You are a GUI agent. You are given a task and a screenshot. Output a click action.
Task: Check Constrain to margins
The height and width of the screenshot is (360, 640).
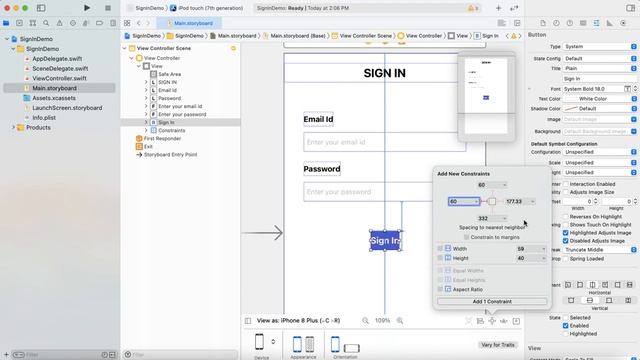click(467, 237)
